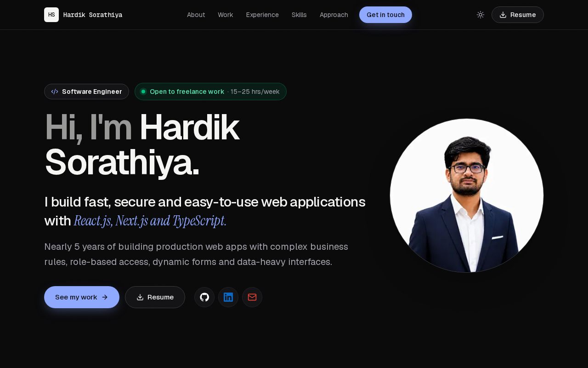Click Get in touch button

coord(385,15)
